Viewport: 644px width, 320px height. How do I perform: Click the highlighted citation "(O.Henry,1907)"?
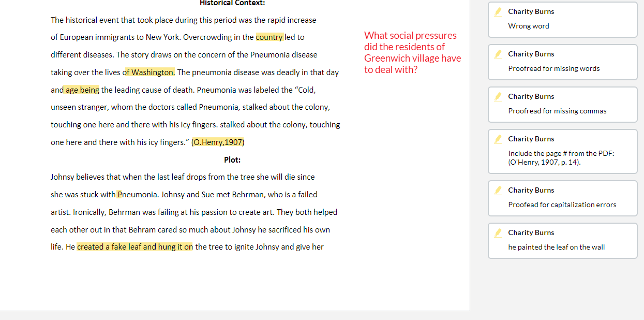pos(218,142)
